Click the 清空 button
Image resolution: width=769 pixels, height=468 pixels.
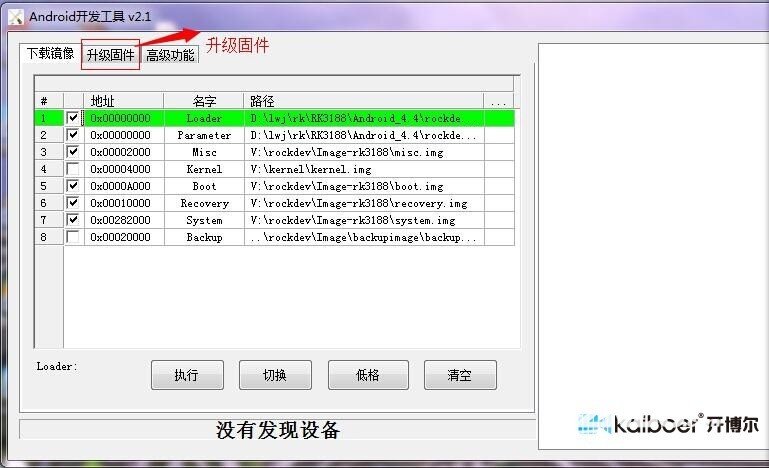(x=460, y=375)
